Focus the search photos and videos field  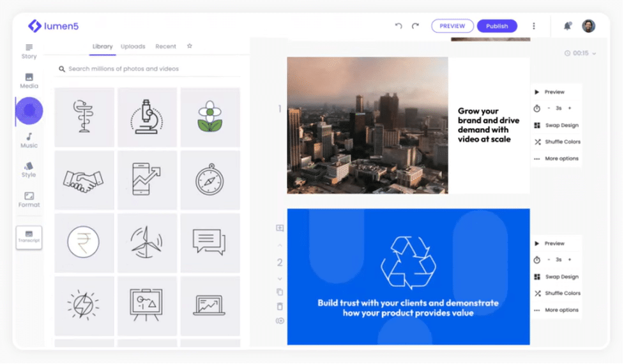148,69
